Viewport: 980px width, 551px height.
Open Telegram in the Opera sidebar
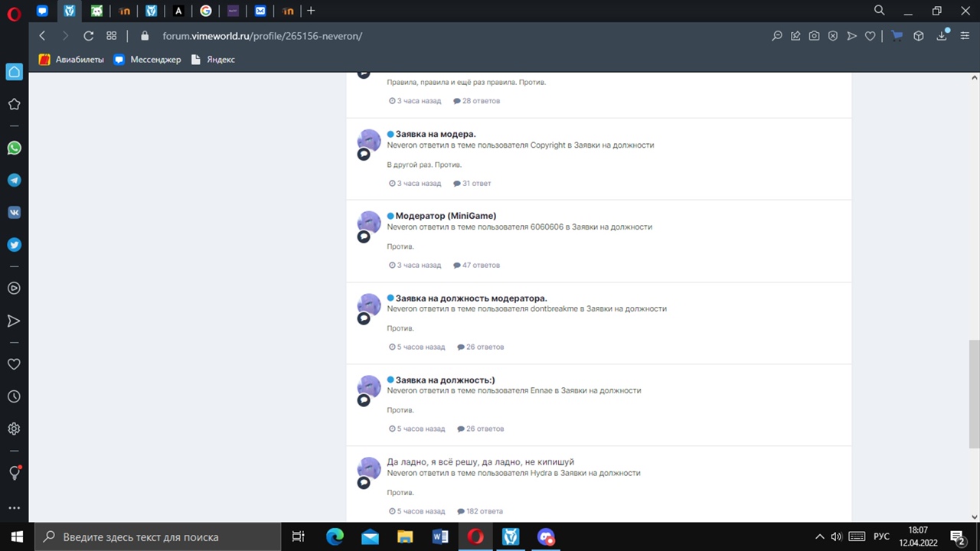coord(14,181)
